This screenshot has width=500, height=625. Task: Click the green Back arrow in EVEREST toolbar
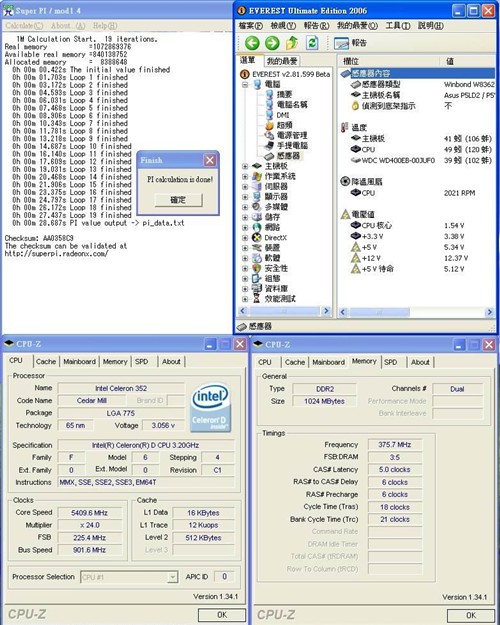(252, 43)
